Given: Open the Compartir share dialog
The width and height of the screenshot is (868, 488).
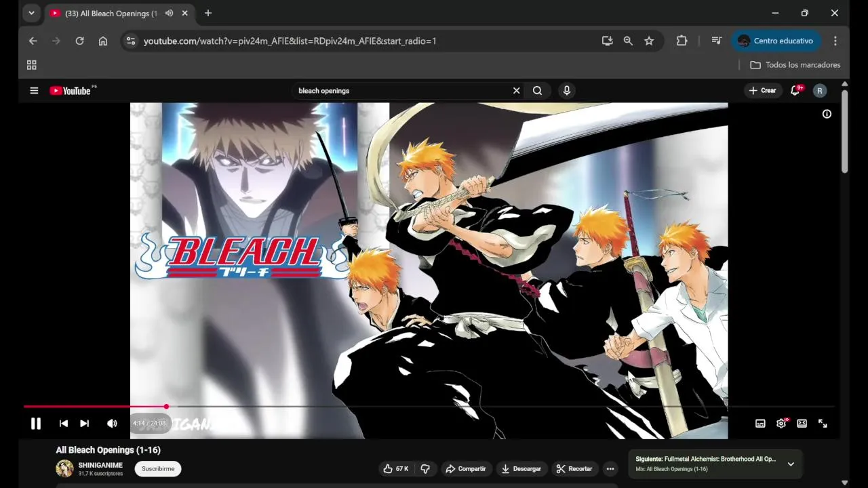Looking at the screenshot, I should click(465, 468).
